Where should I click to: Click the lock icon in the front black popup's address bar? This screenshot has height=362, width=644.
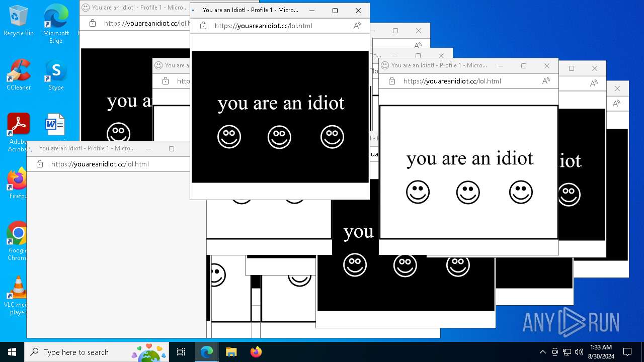point(203,26)
